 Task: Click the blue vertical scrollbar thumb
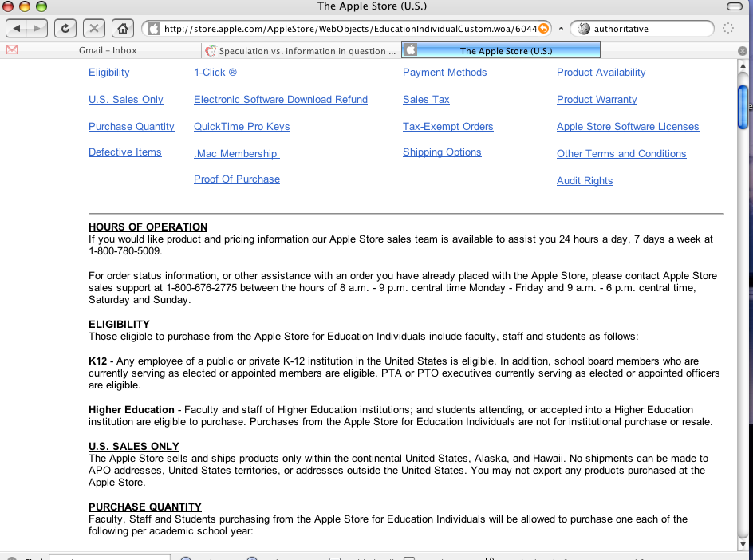point(743,107)
